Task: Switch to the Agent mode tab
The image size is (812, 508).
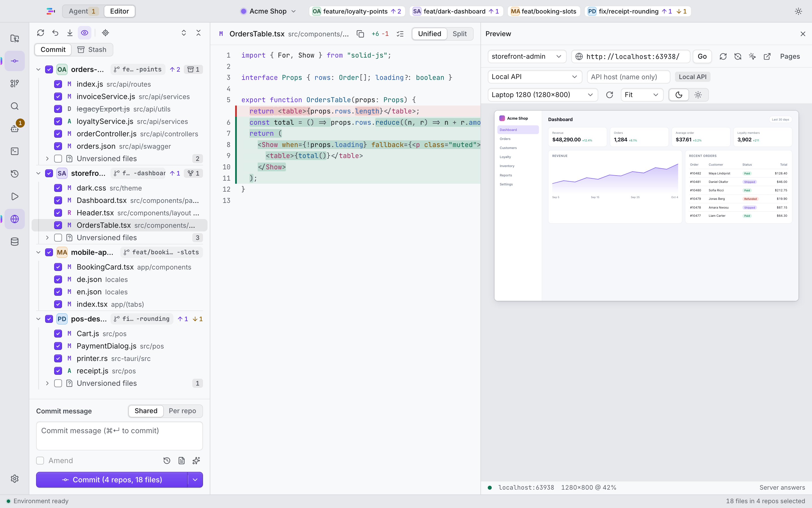Action: click(83, 11)
